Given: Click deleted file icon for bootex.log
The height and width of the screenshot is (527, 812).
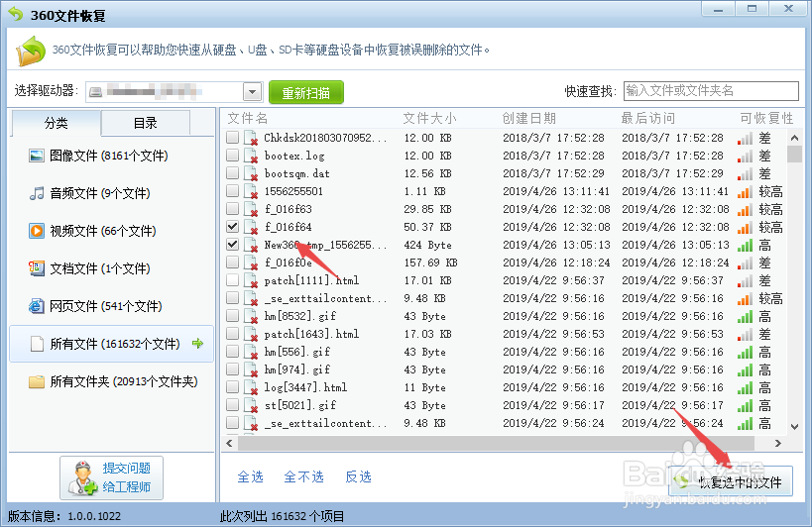Looking at the screenshot, I should tap(251, 156).
